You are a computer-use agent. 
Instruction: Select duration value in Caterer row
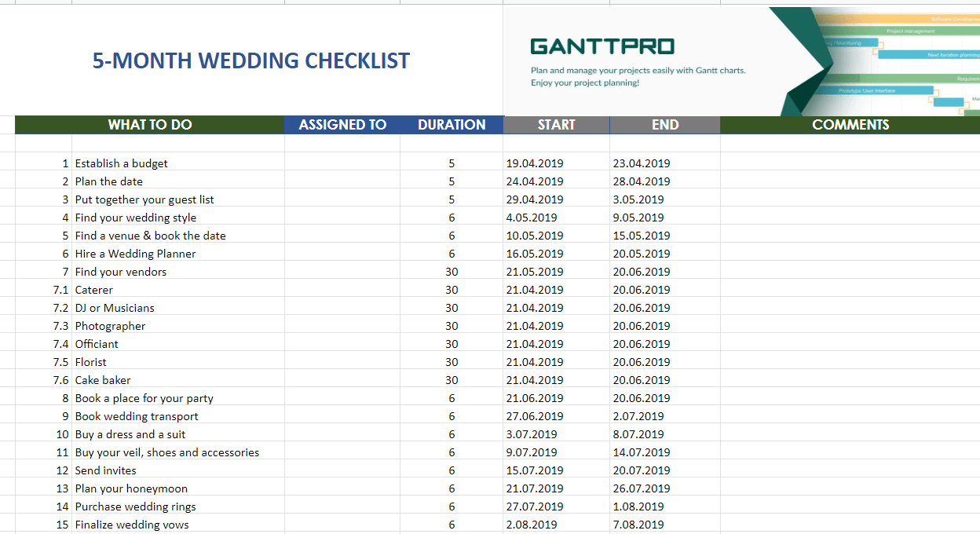tap(452, 290)
